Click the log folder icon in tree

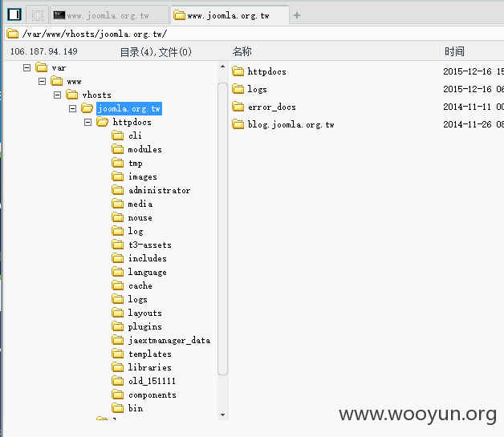pos(118,231)
